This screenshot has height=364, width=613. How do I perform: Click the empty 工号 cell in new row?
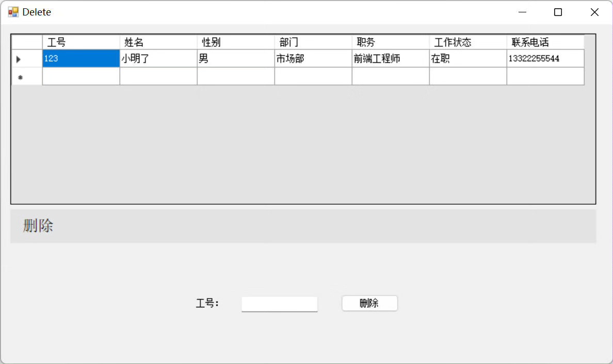[81, 76]
